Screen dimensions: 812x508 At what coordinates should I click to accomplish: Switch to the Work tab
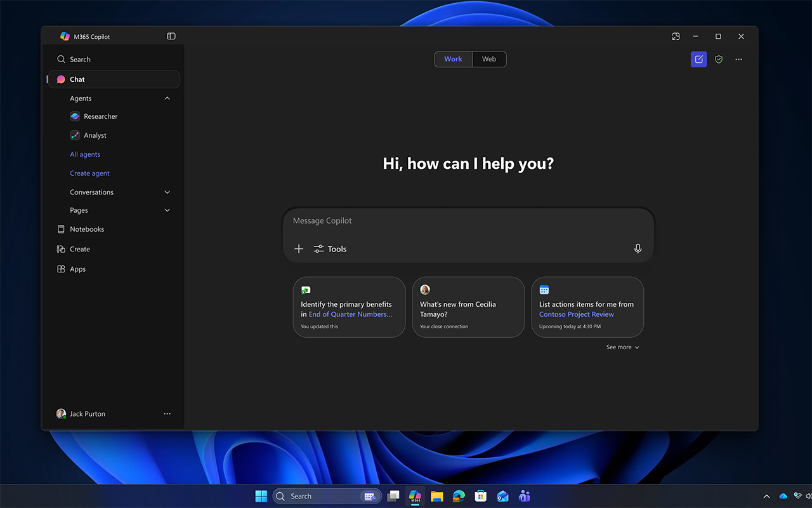click(454, 59)
